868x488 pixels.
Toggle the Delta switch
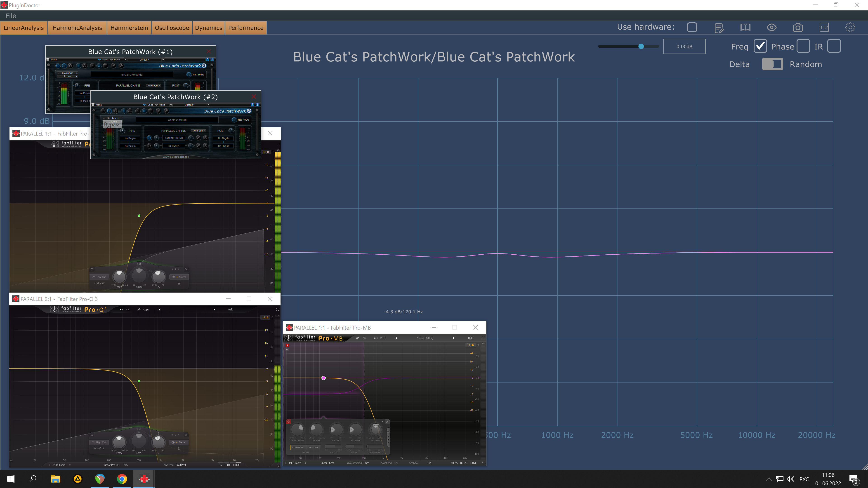tap(772, 64)
